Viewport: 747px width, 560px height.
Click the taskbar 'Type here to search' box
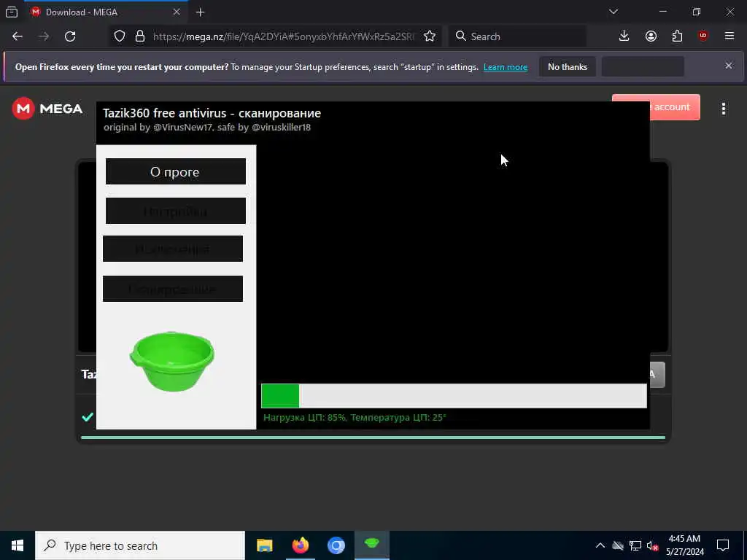pyautogui.click(x=140, y=545)
